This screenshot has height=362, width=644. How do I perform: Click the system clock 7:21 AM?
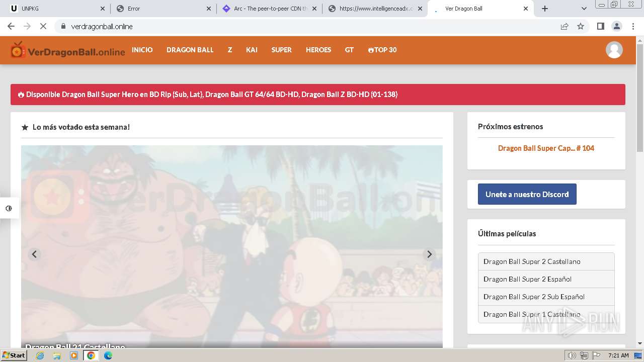coord(618,355)
